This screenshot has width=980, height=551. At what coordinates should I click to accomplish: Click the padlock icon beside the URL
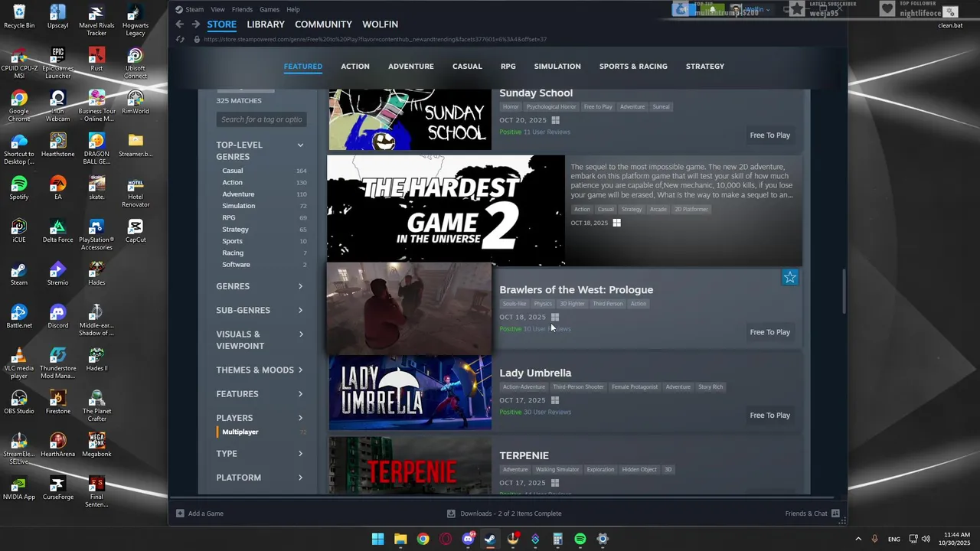pos(197,39)
